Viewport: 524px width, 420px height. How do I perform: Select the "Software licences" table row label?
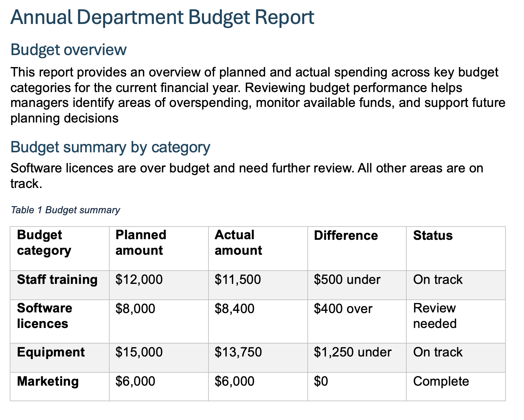[x=60, y=321]
